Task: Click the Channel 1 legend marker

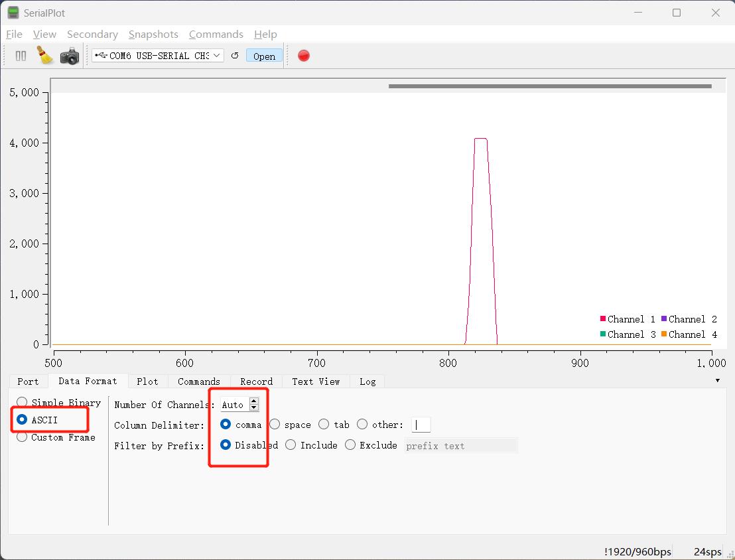Action: coord(603,319)
